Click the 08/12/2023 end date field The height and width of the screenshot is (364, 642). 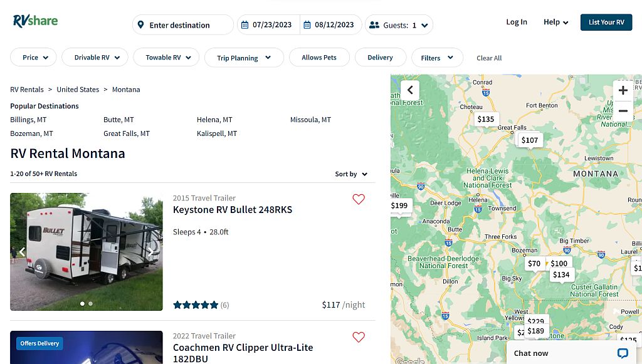tap(331, 25)
